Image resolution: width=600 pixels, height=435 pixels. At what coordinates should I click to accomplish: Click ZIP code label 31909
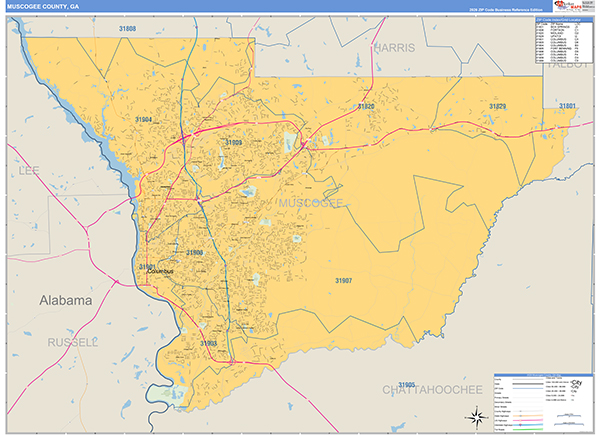click(233, 142)
